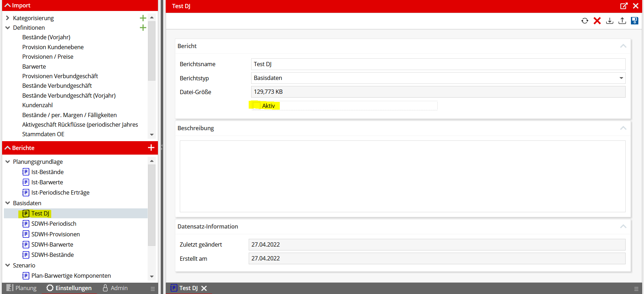Click the SDWH-Barwerte report icon

tap(26, 244)
